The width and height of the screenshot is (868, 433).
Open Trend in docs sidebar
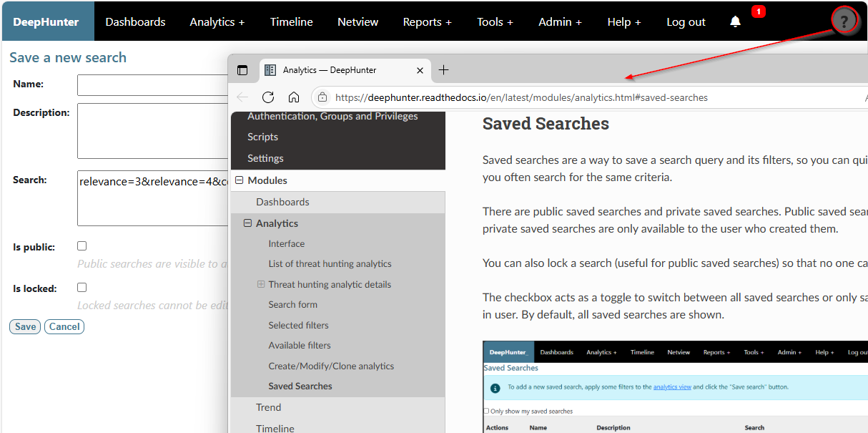(x=269, y=407)
